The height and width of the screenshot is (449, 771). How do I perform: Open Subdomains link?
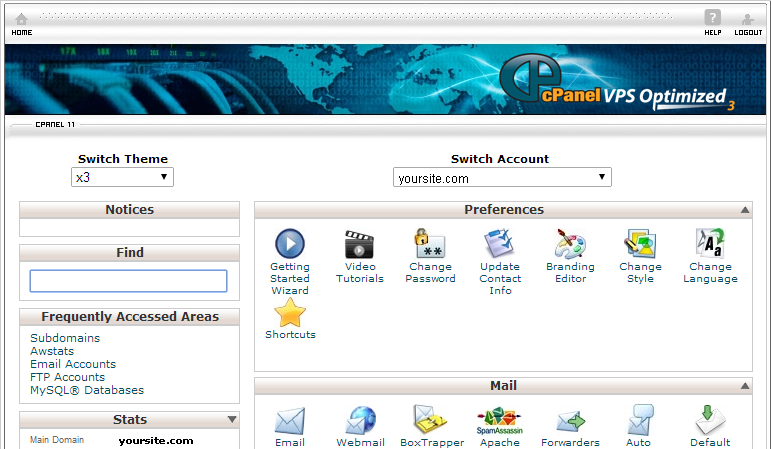(65, 338)
